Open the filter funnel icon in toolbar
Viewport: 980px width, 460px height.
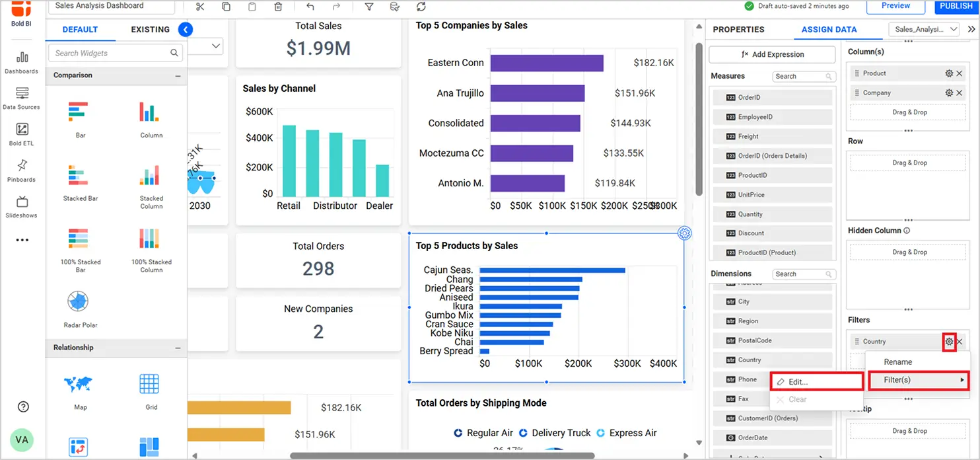[x=369, y=7]
